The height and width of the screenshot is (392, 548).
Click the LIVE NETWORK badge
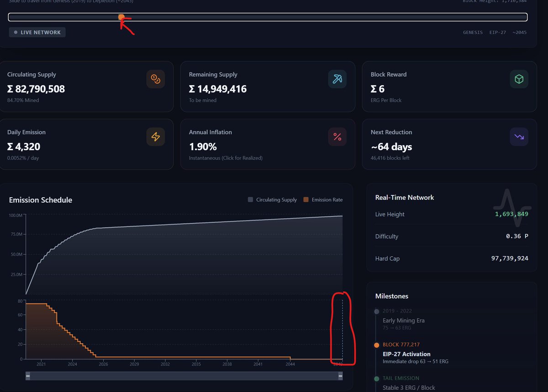[37, 32]
